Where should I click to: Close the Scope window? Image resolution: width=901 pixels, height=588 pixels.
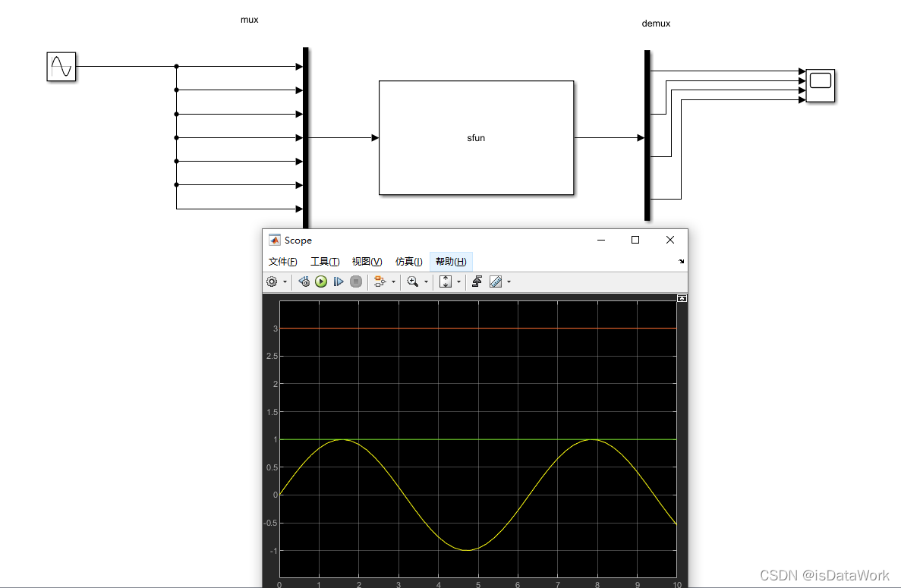point(670,240)
